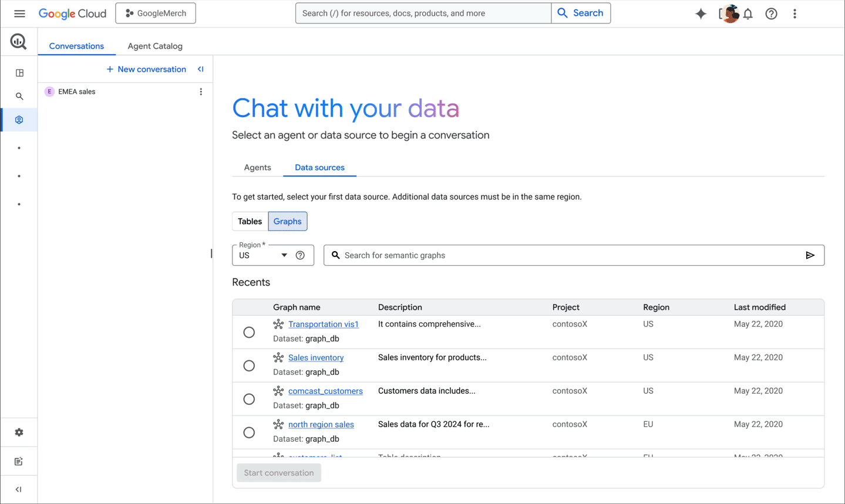Select the Transportation vis1 radio button
Screen dimensions: 845x504
(x=249, y=332)
